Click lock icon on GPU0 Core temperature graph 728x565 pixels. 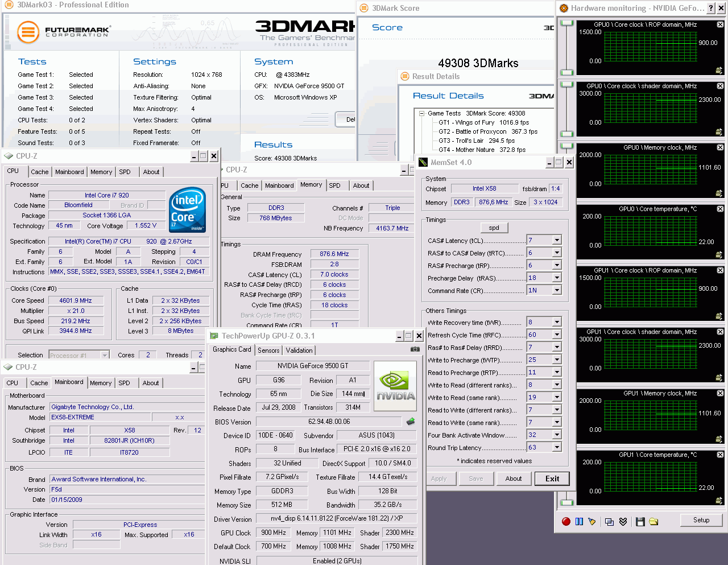[x=719, y=255]
